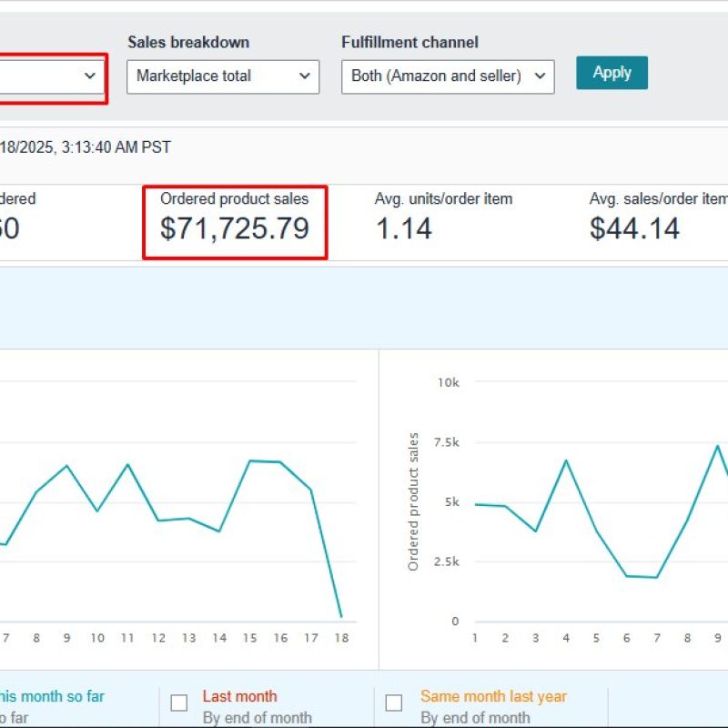Tick the Same month last year checkbox
The width and height of the screenshot is (728, 728).
[x=394, y=703]
